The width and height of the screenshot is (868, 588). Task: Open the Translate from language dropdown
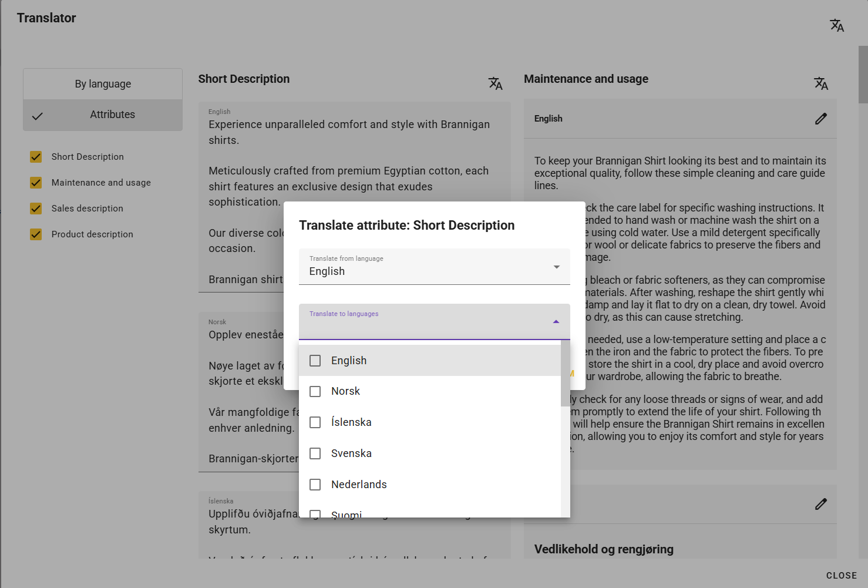434,267
